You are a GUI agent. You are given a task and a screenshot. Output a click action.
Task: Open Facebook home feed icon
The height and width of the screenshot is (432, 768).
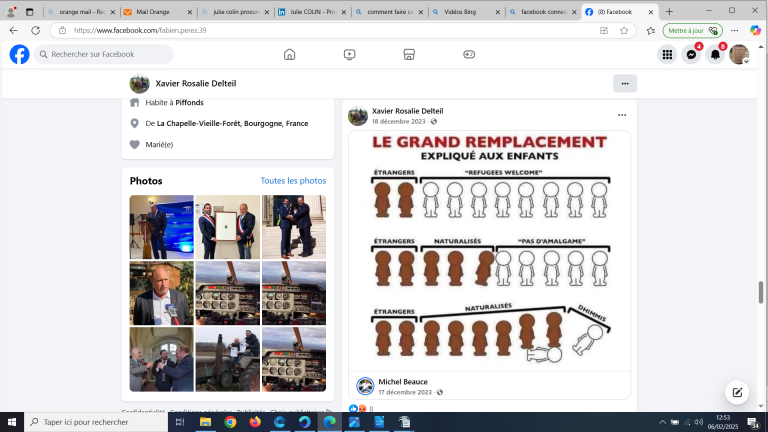tap(289, 55)
